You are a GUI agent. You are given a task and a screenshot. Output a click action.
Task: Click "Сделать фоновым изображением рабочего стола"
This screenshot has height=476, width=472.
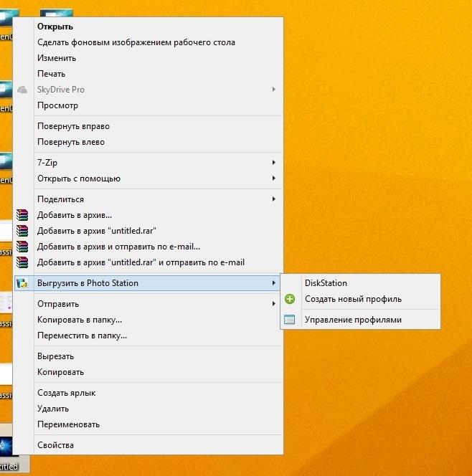click(136, 42)
